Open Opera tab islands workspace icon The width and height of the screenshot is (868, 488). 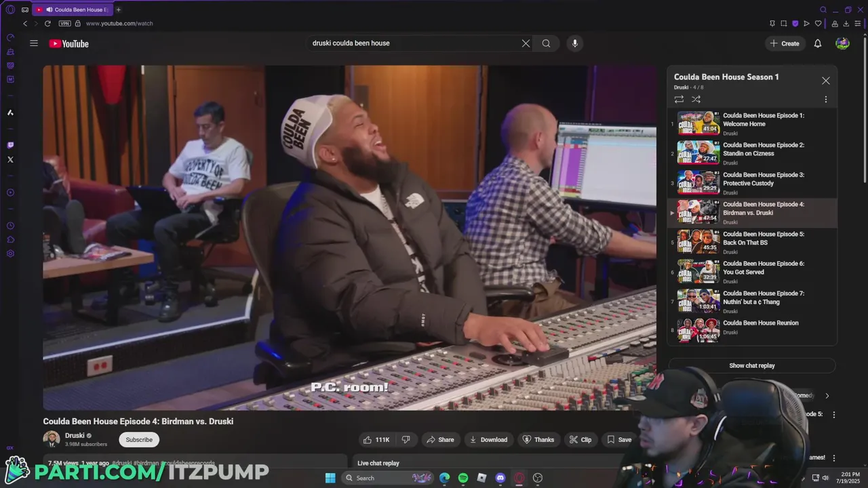click(x=25, y=9)
